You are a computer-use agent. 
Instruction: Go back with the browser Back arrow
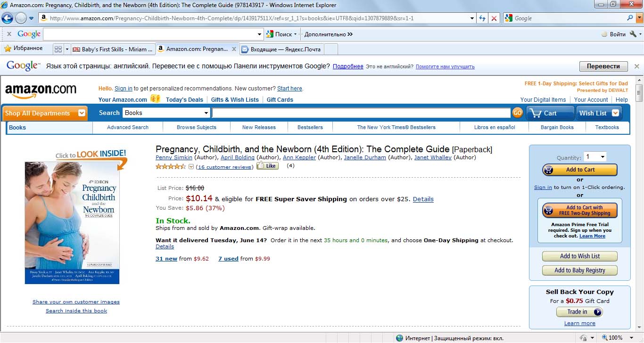point(7,18)
